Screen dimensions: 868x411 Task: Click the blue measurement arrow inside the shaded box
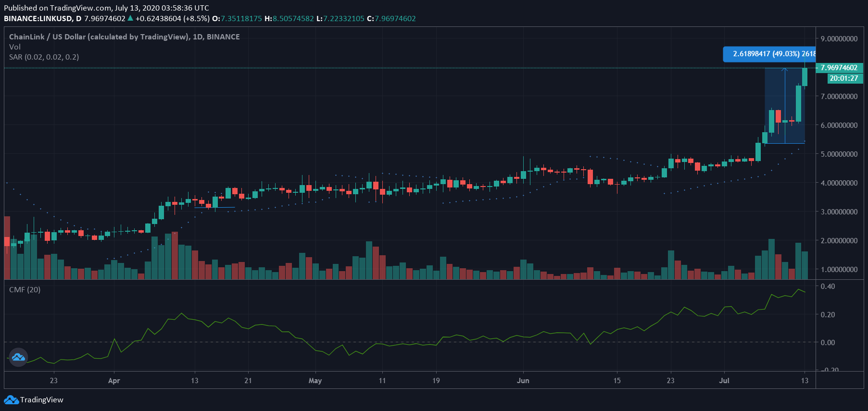tap(785, 106)
